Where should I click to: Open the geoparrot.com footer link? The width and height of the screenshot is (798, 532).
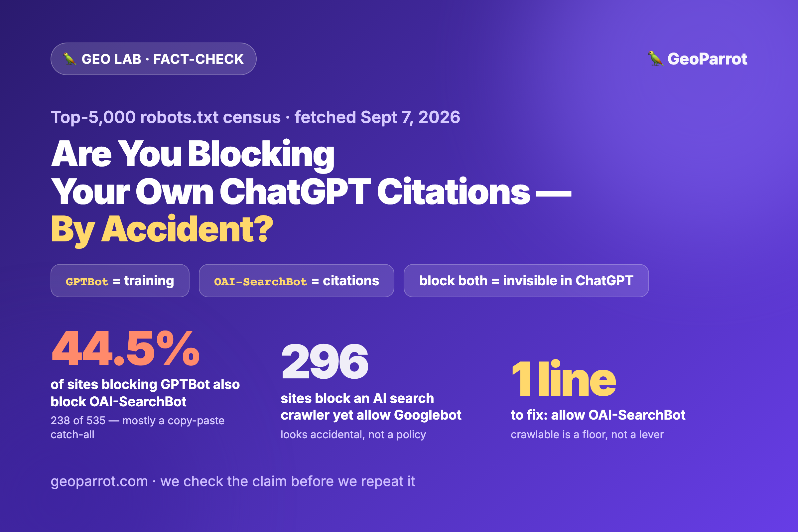coord(99,481)
